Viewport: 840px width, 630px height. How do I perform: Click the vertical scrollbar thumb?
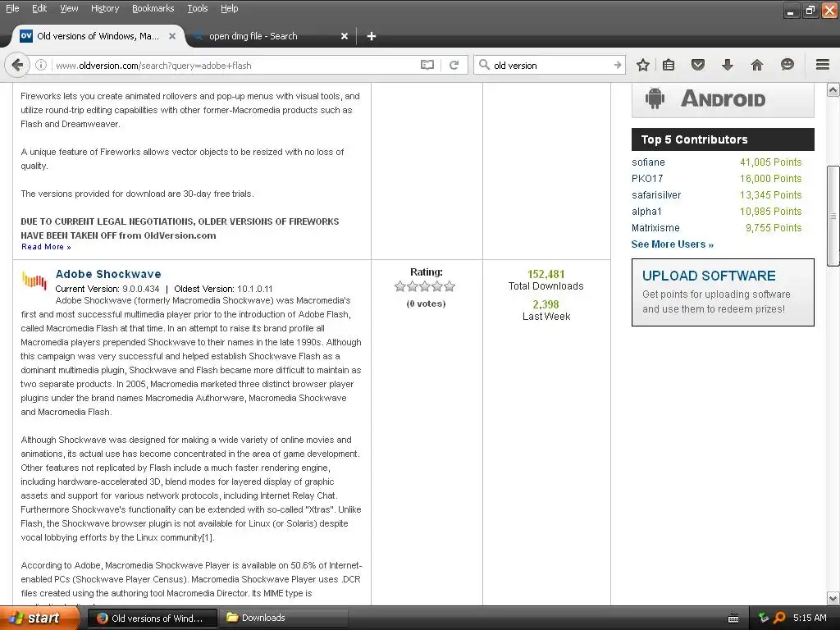tap(833, 216)
